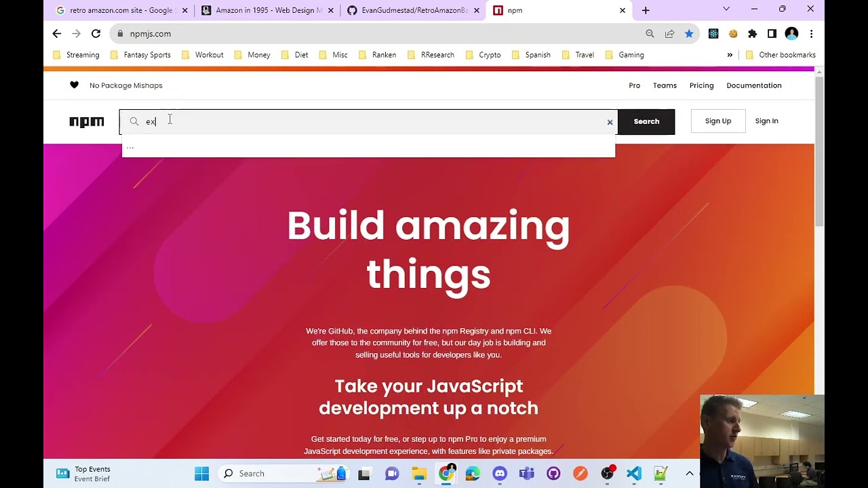Click the Windows taskbar Search box
Viewport: 868px width, 488px height.
coord(284,474)
